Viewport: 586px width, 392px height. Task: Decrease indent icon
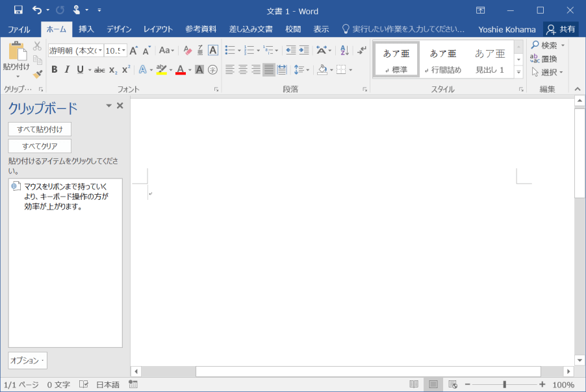(291, 50)
